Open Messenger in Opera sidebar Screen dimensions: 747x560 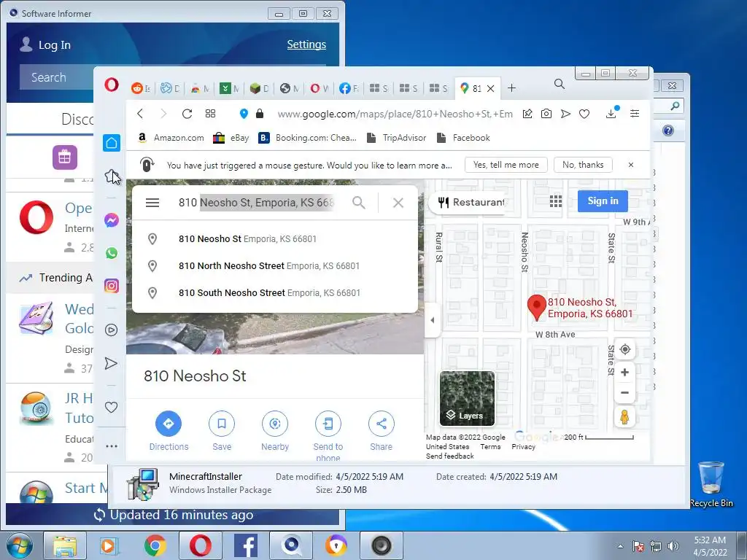click(x=112, y=220)
